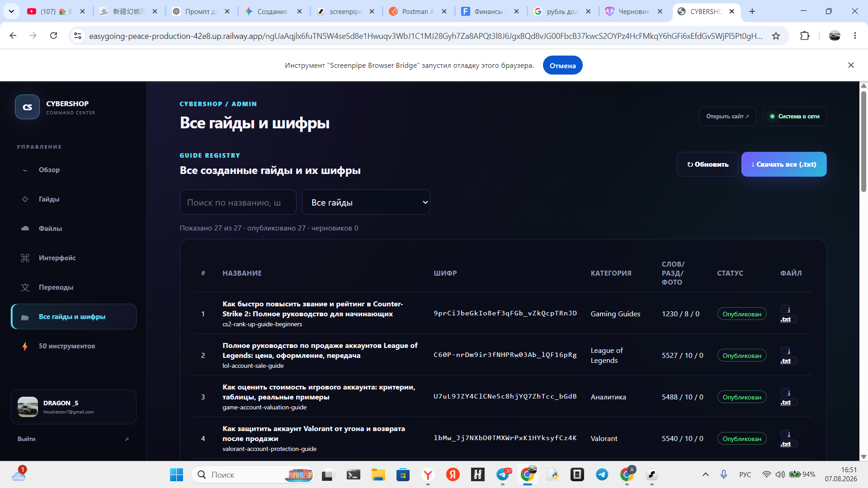The height and width of the screenshot is (488, 868).
Task: Open the browser extensions menu
Action: pyautogui.click(x=805, y=36)
